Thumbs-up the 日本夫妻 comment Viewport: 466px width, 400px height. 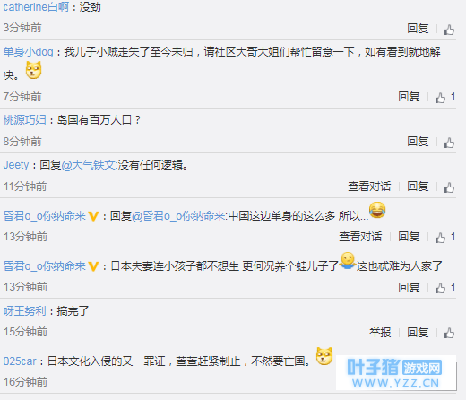(x=440, y=288)
